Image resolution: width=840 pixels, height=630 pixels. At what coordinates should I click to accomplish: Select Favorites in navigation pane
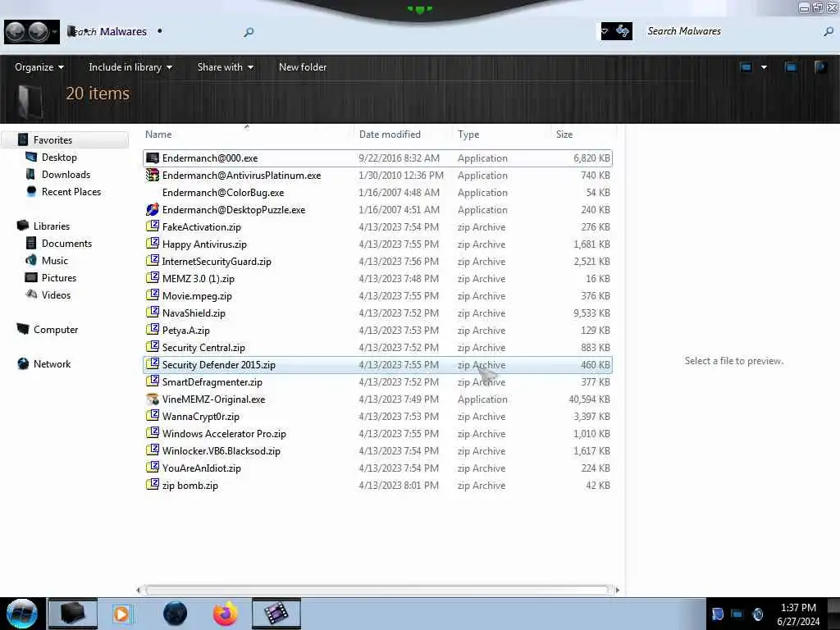click(52, 139)
